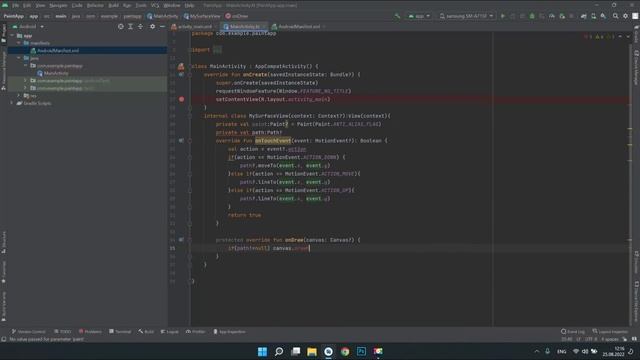Image resolution: width=640 pixels, height=360 pixels.
Task: Open the TODO tool window
Action: [62, 331]
